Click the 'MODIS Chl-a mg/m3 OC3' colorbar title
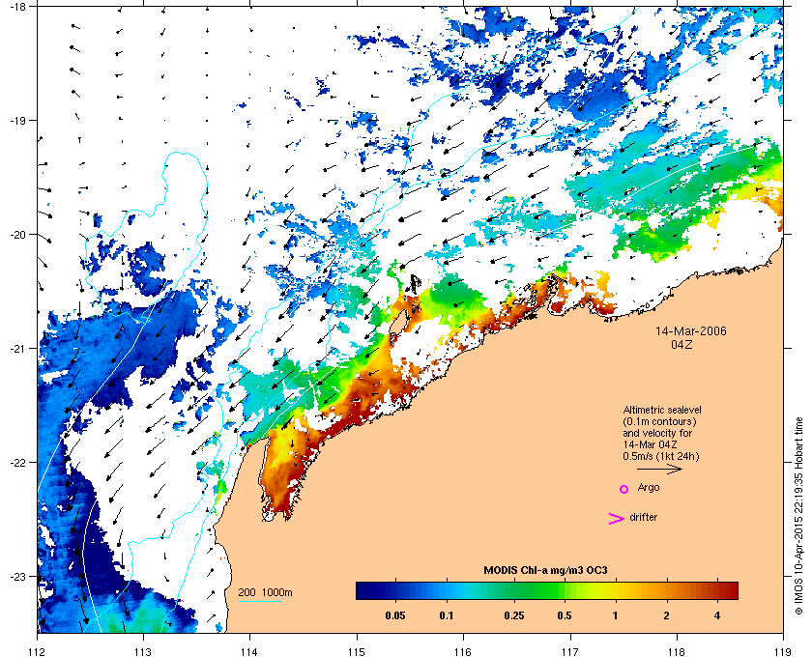Viewport: 812px width, 657px height. coord(545,571)
